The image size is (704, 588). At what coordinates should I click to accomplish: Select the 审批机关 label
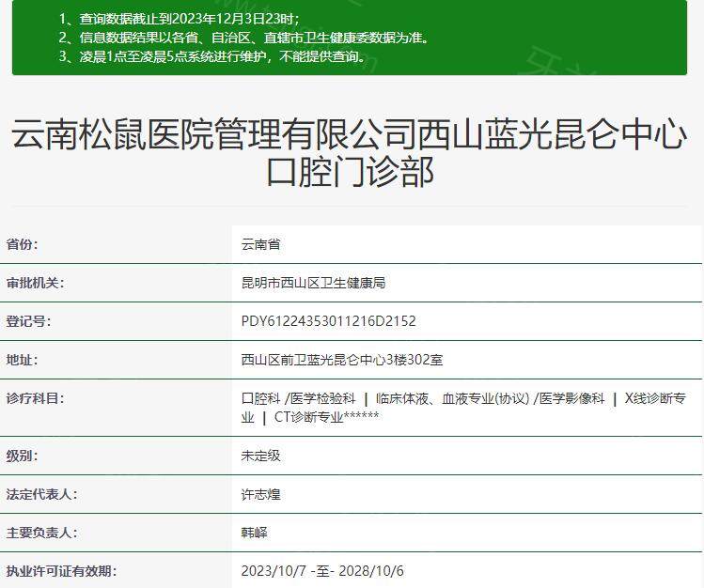[35, 283]
